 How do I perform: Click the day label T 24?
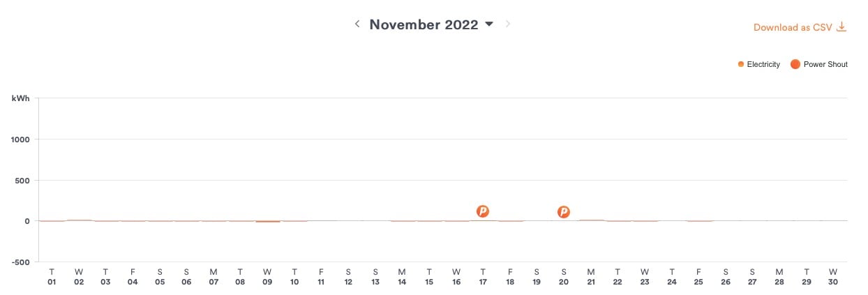672,276
